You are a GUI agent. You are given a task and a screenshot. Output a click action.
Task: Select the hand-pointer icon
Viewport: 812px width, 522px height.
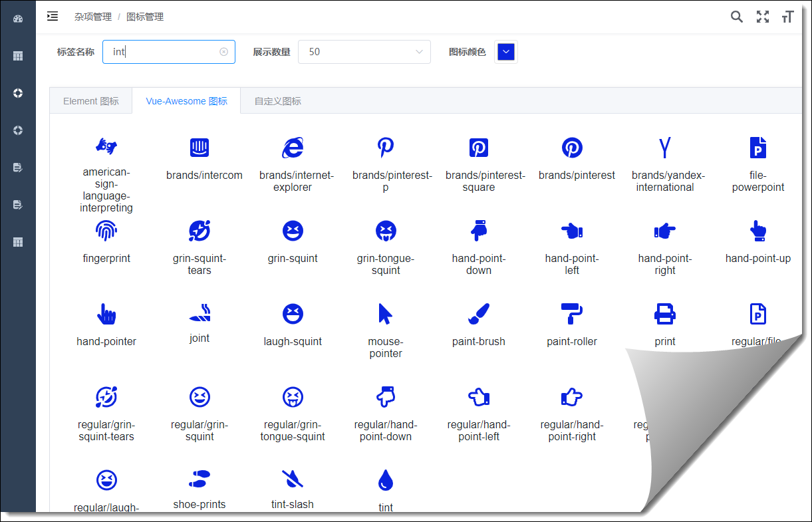(106, 313)
